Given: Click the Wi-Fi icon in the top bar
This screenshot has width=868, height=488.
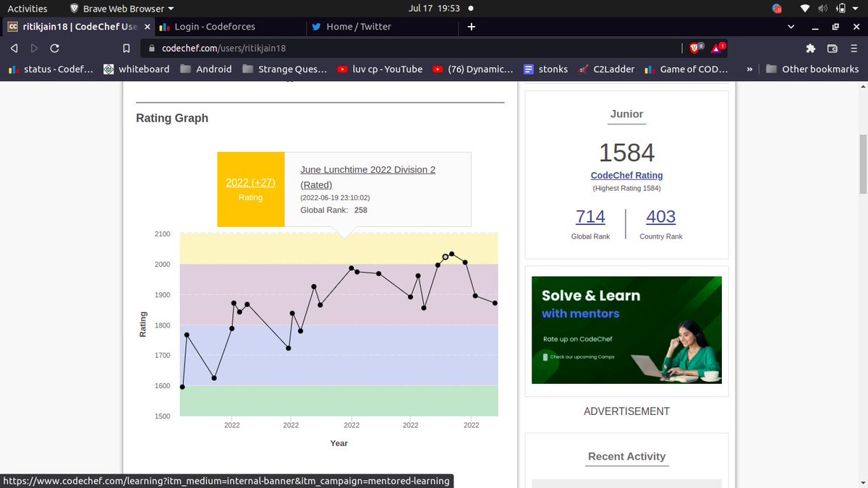Looking at the screenshot, I should 806,9.
